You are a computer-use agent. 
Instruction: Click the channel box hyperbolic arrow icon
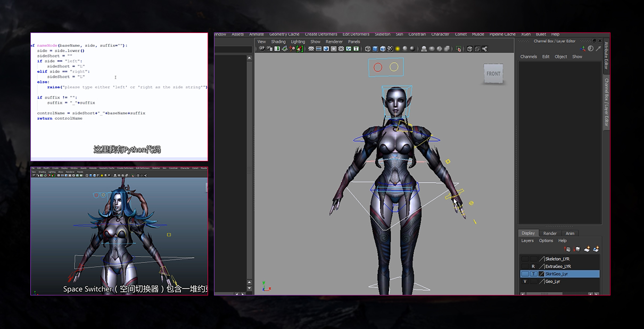click(598, 48)
